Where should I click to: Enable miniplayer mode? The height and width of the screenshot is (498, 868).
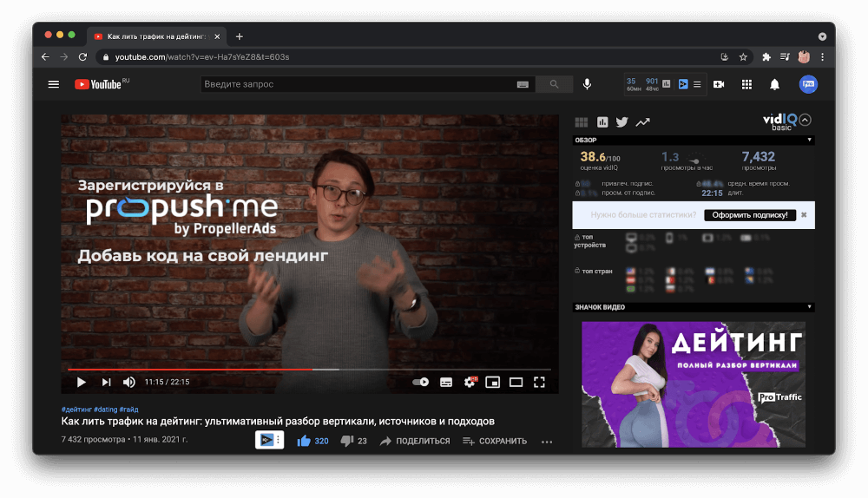point(492,382)
